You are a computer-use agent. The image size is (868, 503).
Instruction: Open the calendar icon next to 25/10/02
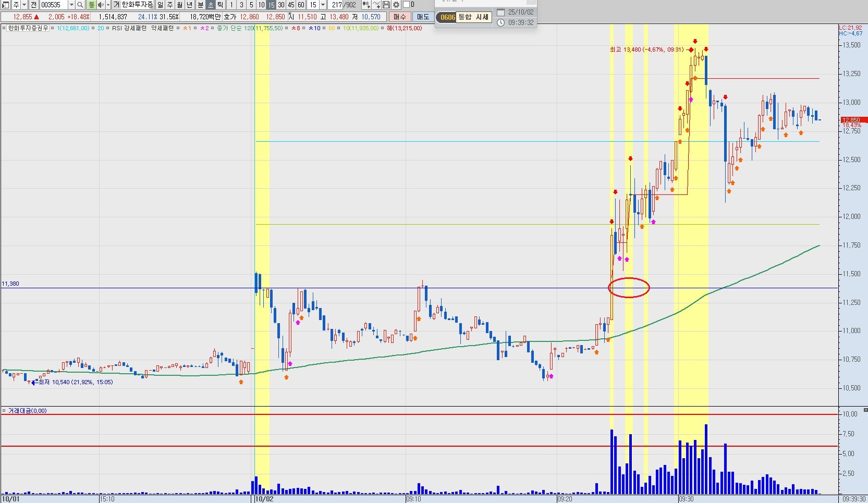pos(500,12)
